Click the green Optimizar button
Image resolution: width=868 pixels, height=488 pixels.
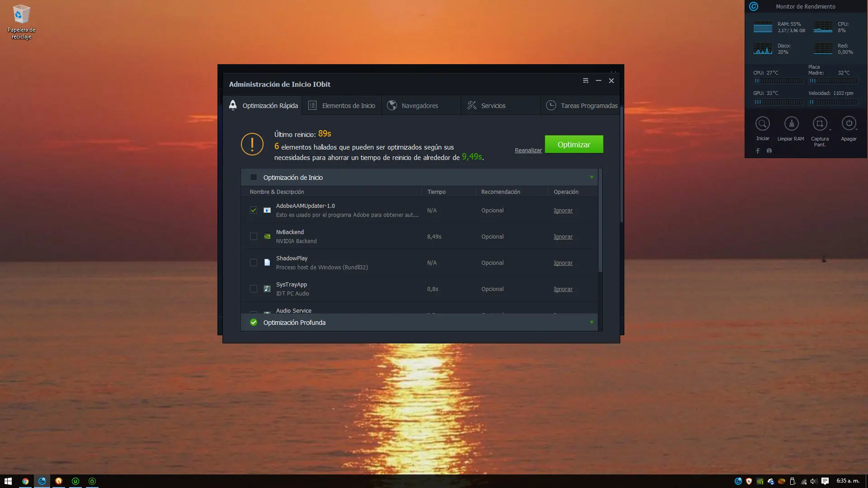pos(574,145)
